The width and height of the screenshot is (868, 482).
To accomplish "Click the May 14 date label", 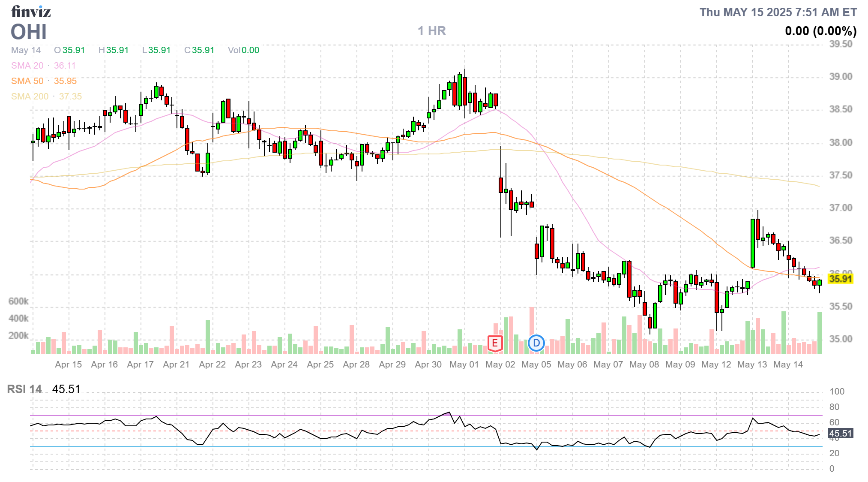I will click(788, 365).
